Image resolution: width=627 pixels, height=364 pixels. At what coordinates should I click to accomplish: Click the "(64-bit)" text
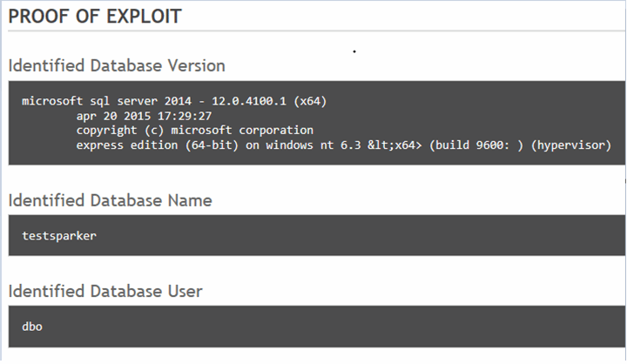pos(210,145)
